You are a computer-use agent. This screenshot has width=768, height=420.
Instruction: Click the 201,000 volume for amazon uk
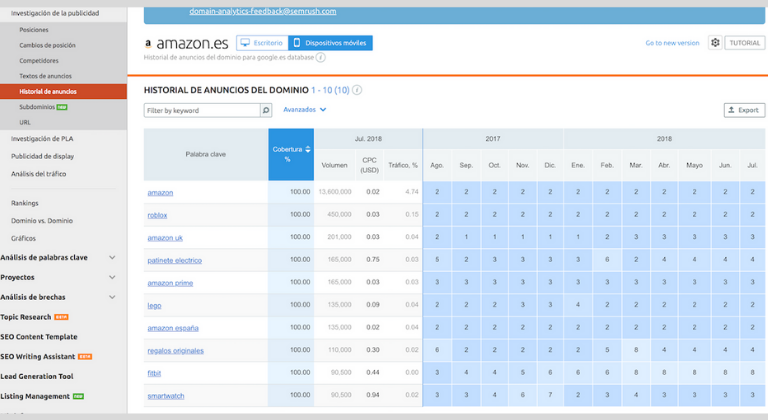coord(339,237)
